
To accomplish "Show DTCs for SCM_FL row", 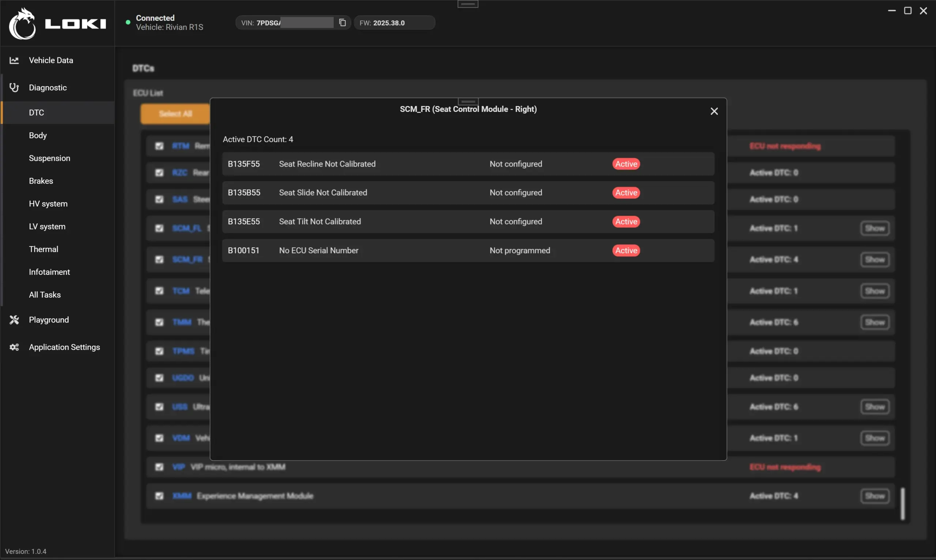I will (875, 228).
